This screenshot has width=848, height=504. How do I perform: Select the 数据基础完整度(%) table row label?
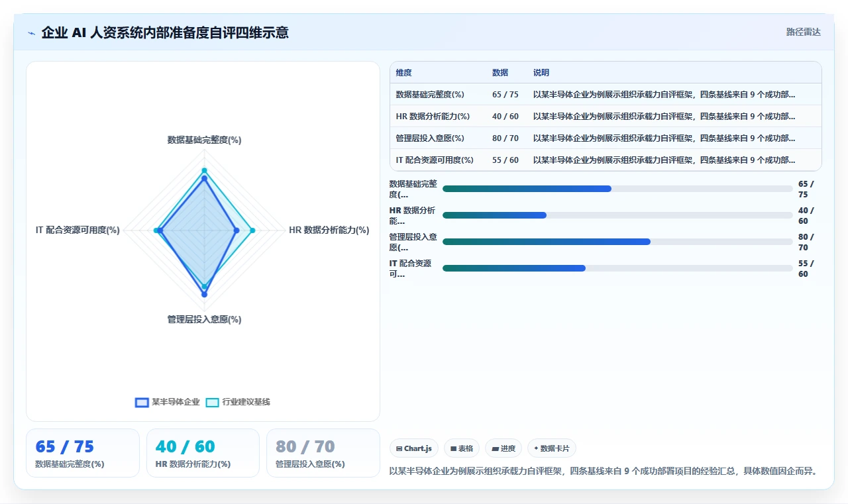tap(430, 95)
